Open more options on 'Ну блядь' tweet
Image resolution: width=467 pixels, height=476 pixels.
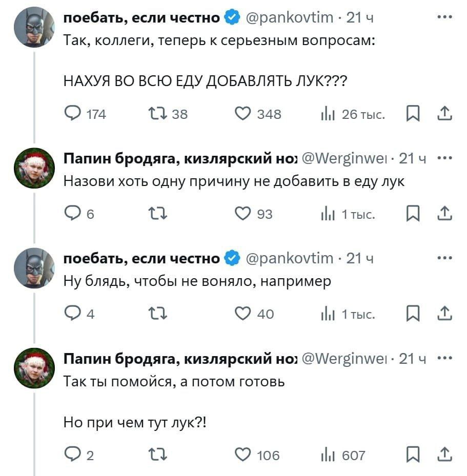click(445, 258)
